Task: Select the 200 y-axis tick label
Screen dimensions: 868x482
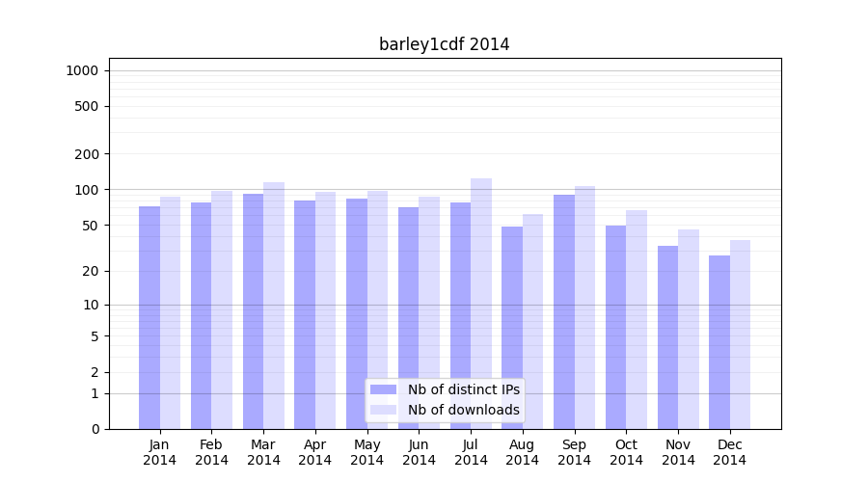Action: tap(88, 154)
